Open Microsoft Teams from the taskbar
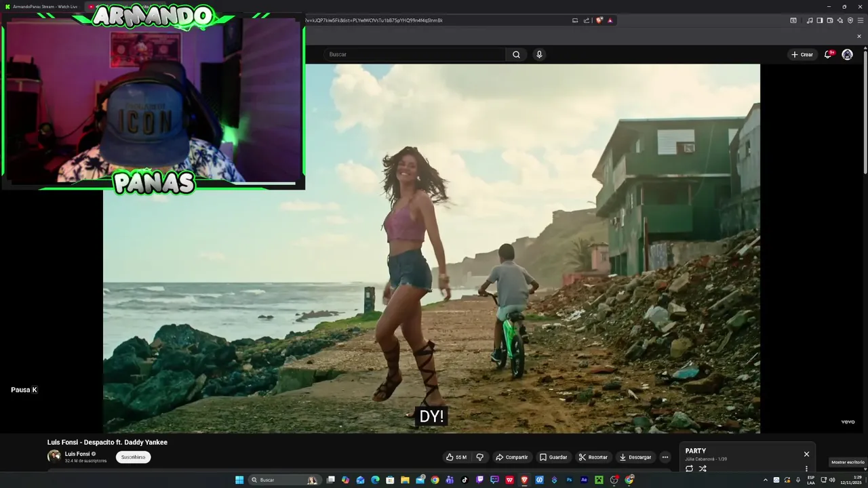868x488 pixels. tap(450, 480)
